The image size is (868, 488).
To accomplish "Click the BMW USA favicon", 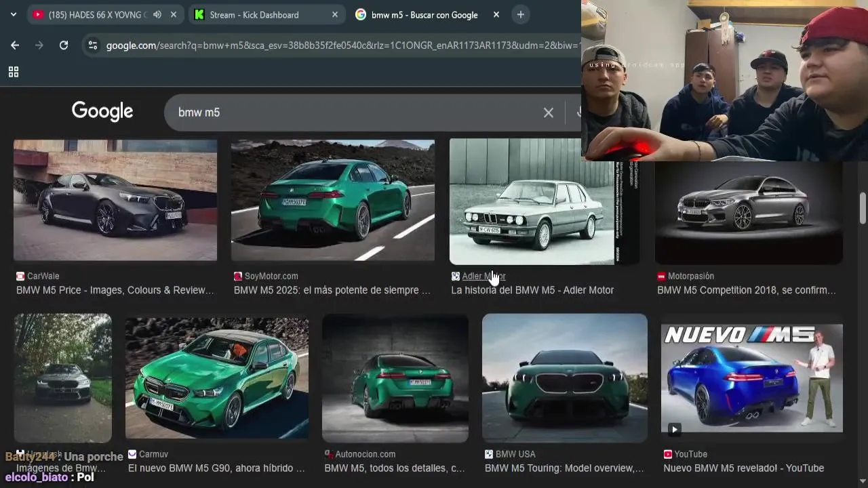I will pyautogui.click(x=489, y=454).
